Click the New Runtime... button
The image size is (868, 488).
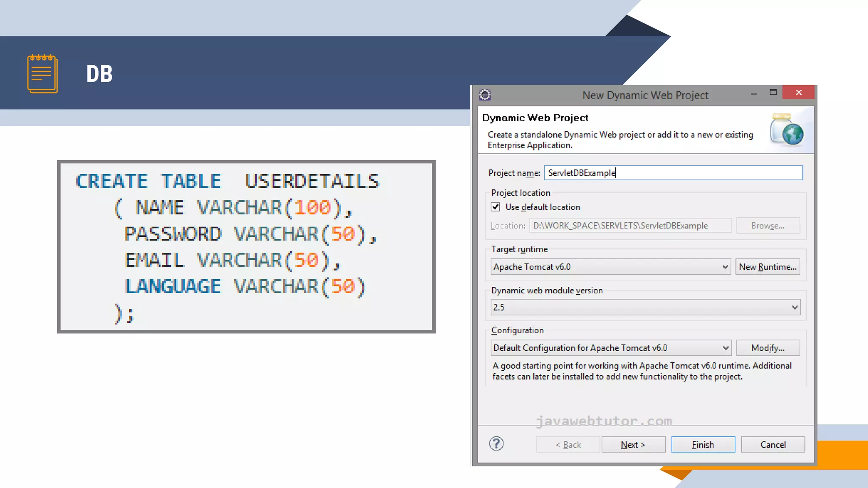768,267
